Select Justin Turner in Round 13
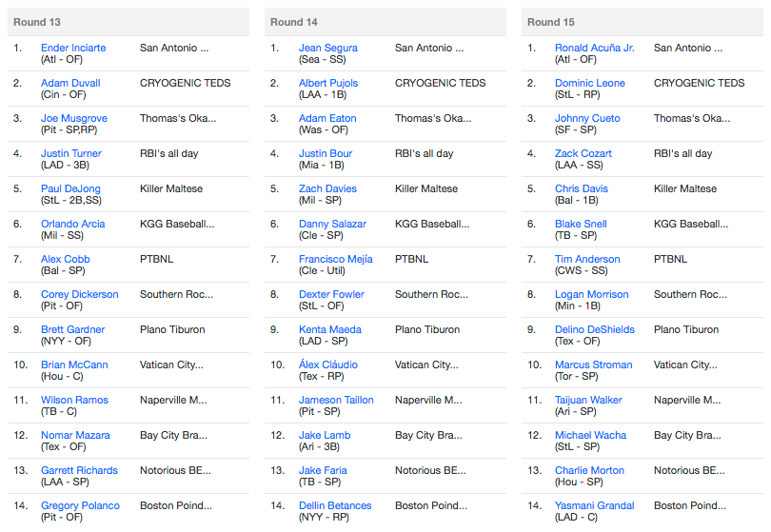The height and width of the screenshot is (532, 771). (x=70, y=153)
